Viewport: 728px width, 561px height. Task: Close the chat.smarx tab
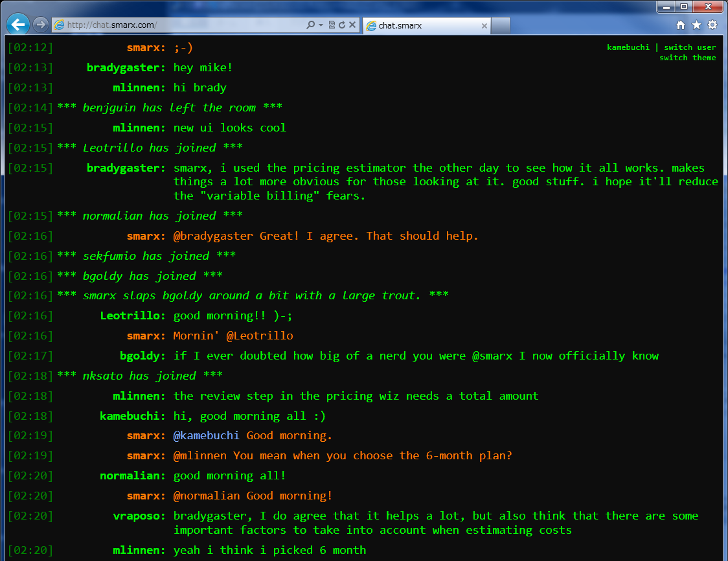[x=484, y=26]
